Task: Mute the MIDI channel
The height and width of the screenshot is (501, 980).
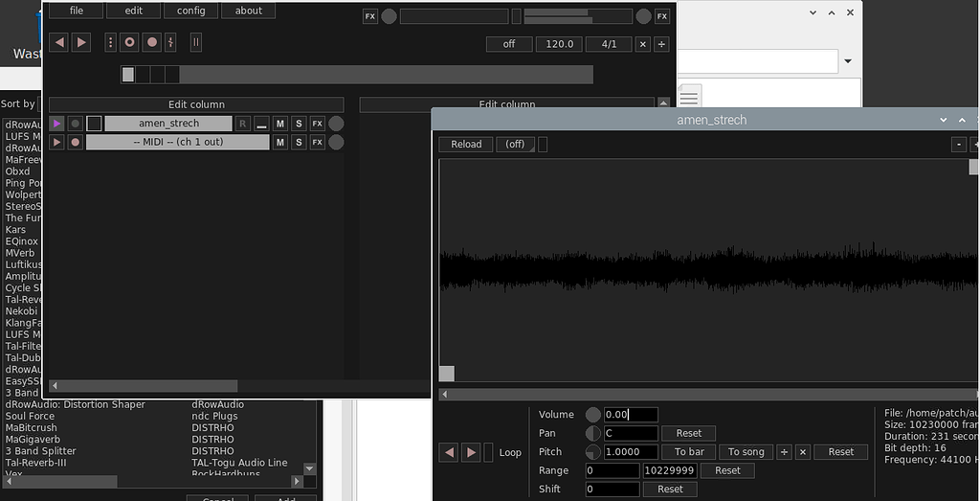Action: 280,143
